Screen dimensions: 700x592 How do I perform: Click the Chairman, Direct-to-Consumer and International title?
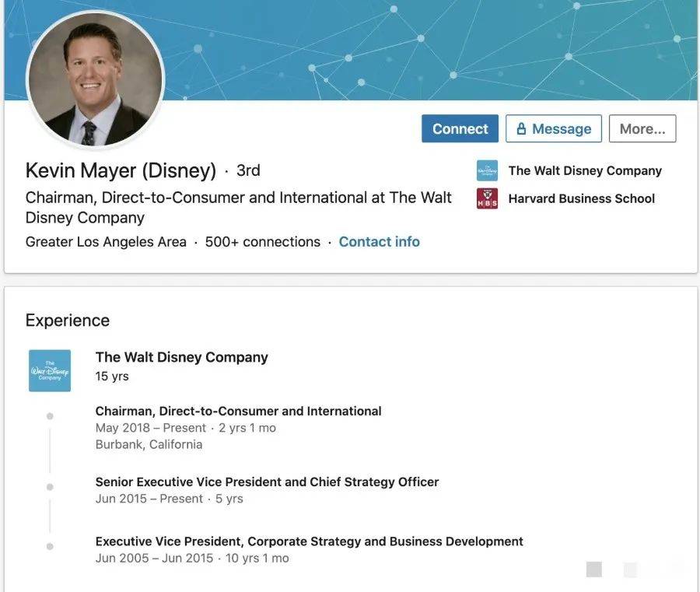pos(238,411)
